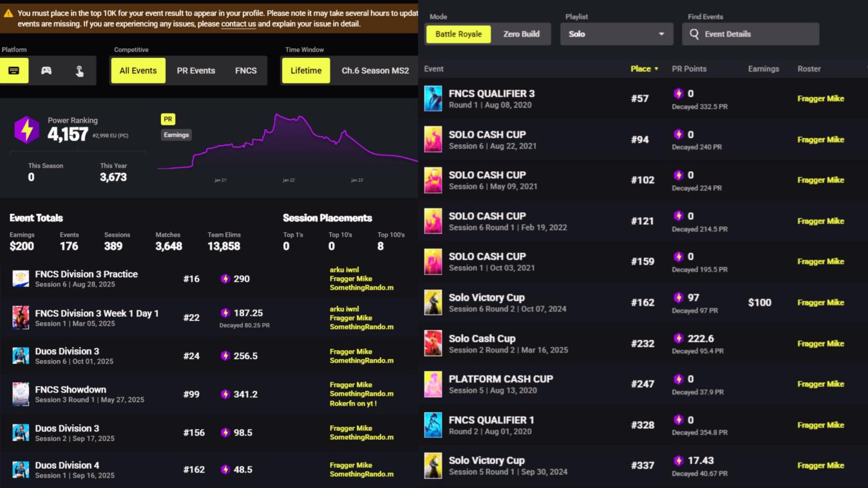The height and width of the screenshot is (488, 868).
Task: Click FNCS QUALIFIER 3 event thumbnail
Action: (433, 98)
